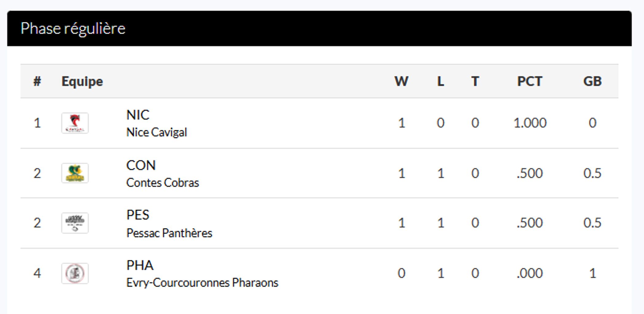
Task: Click the Nice Cavigal team logo
Action: [75, 123]
